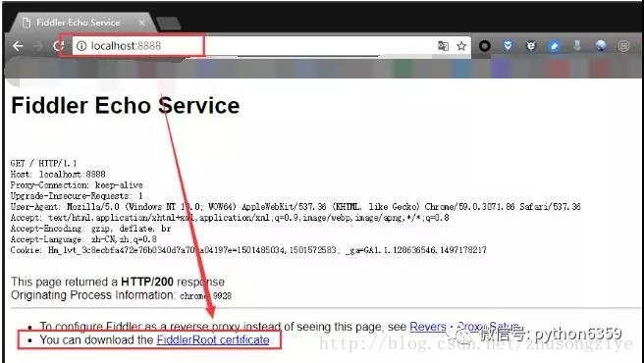
Task: Open the Reverse Proxy Setup link
Action: click(x=464, y=327)
